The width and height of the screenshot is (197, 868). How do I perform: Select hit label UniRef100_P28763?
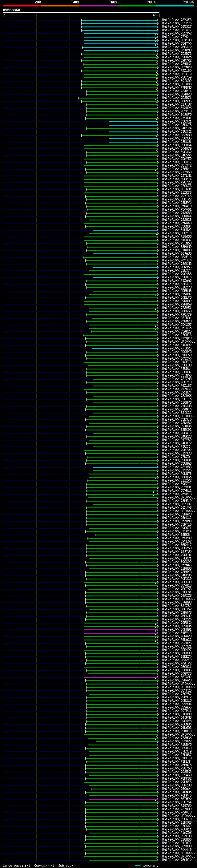pos(177,768)
